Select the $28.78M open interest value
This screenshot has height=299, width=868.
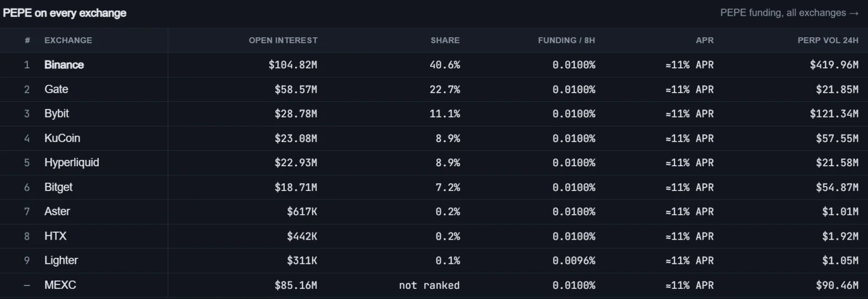(x=296, y=114)
